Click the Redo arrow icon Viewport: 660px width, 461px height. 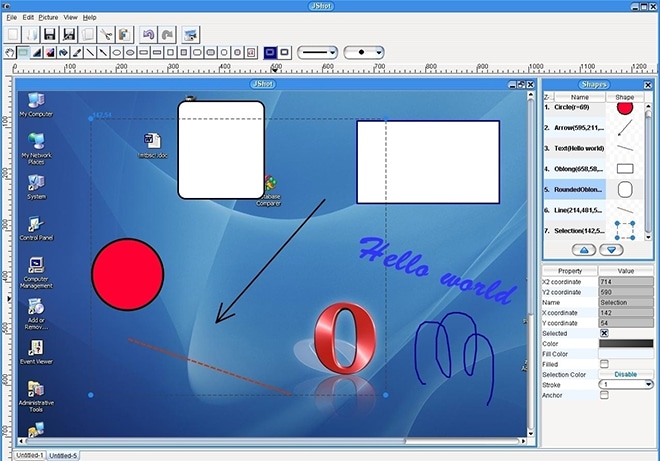click(x=166, y=34)
